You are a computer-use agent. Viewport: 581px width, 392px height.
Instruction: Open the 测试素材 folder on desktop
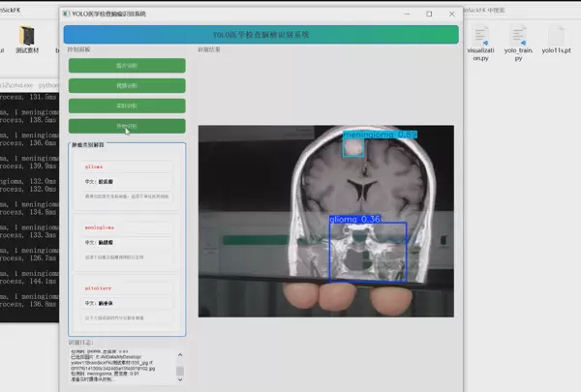click(26, 38)
